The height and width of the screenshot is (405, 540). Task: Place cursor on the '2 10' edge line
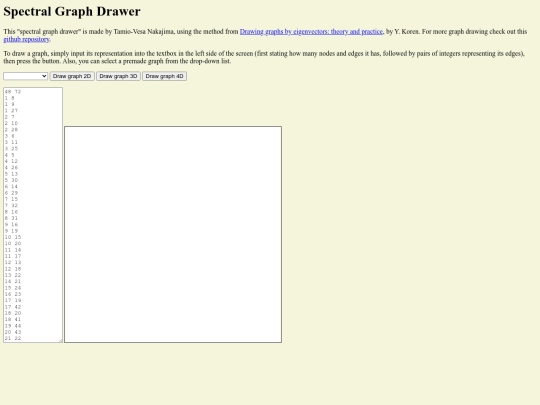point(11,123)
